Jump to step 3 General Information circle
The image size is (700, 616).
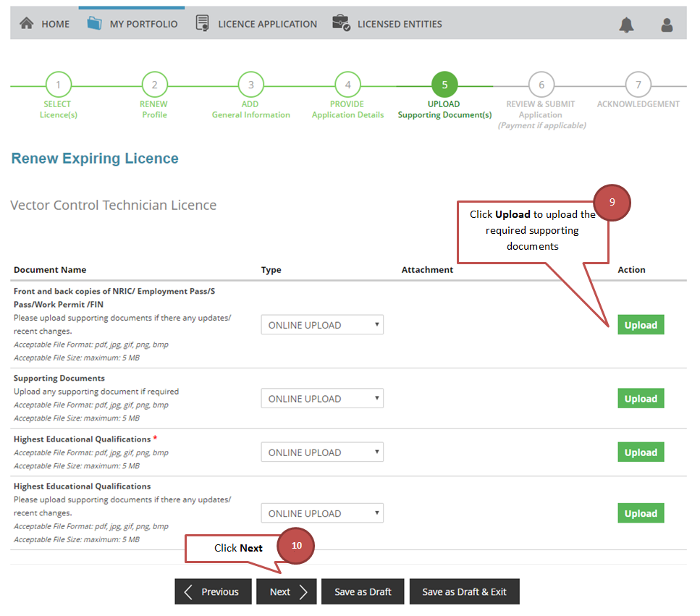pos(250,85)
